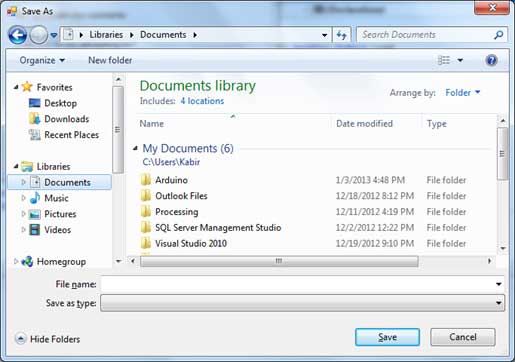
Task: Click the blue Back arrow button
Action: point(18,35)
